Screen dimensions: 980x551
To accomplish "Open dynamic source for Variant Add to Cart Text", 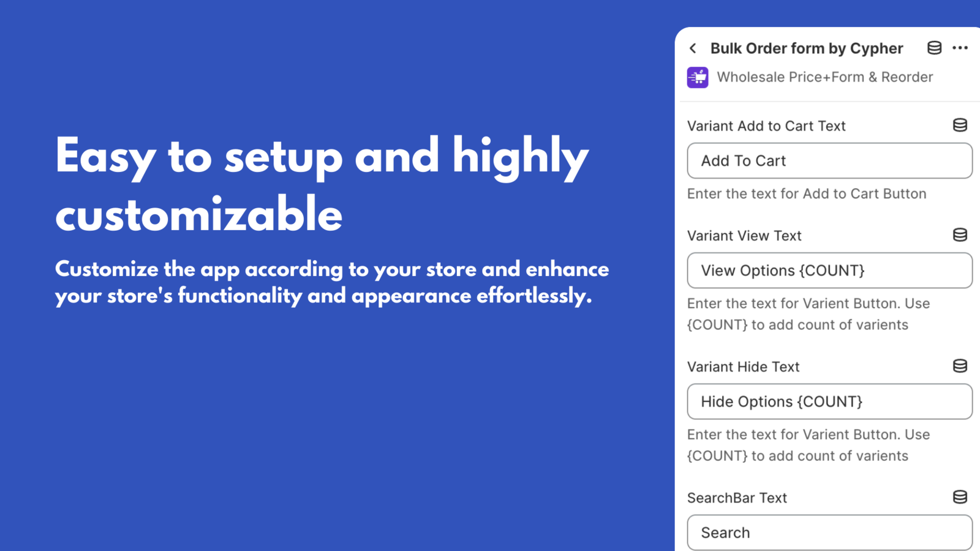I will coord(959,125).
